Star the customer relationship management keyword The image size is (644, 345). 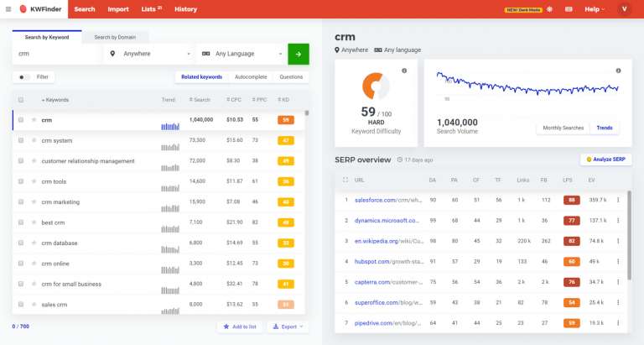(34, 161)
